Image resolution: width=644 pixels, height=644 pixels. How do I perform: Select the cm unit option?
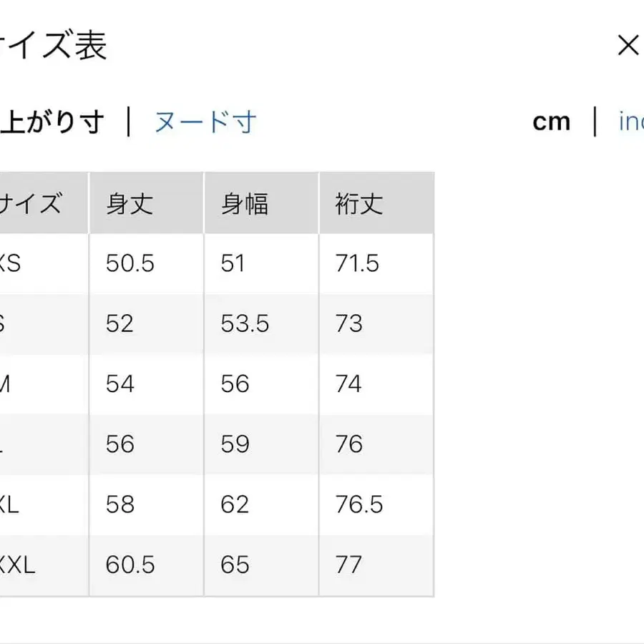(551, 122)
